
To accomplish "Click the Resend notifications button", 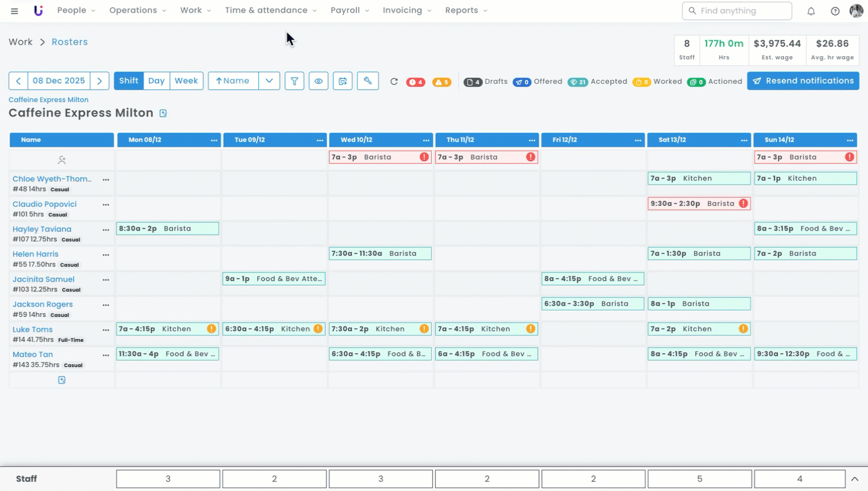I will 803,81.
